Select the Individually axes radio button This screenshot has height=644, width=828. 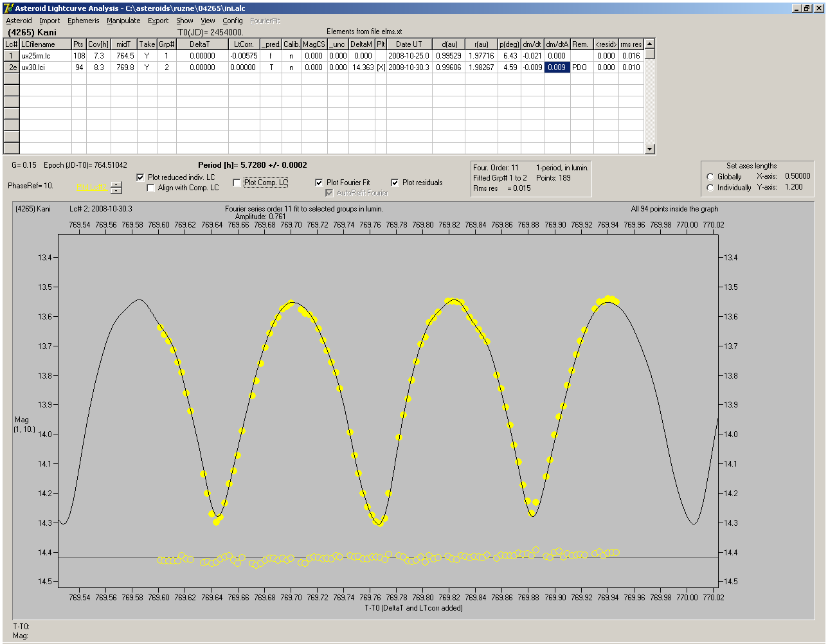[x=710, y=188]
